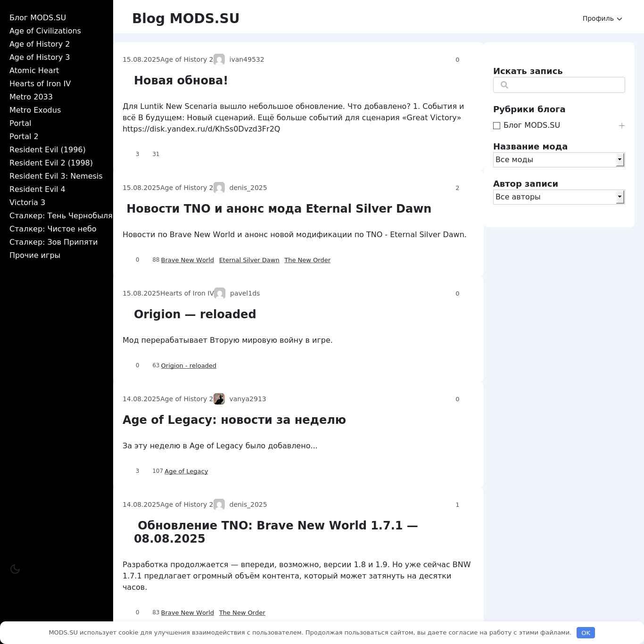
Task: Open the Все авторы dropdown
Action: (x=559, y=197)
